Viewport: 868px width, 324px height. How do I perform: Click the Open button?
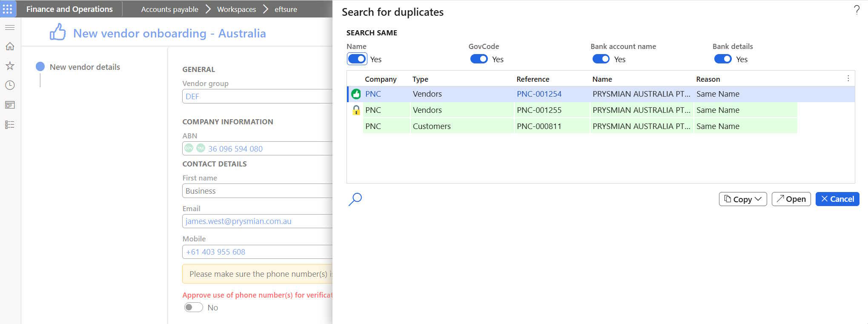click(791, 199)
